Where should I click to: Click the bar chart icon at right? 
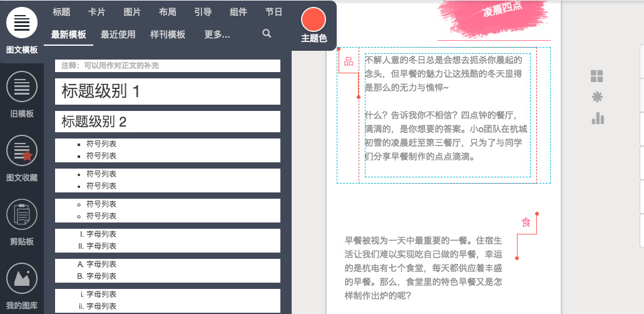click(598, 118)
